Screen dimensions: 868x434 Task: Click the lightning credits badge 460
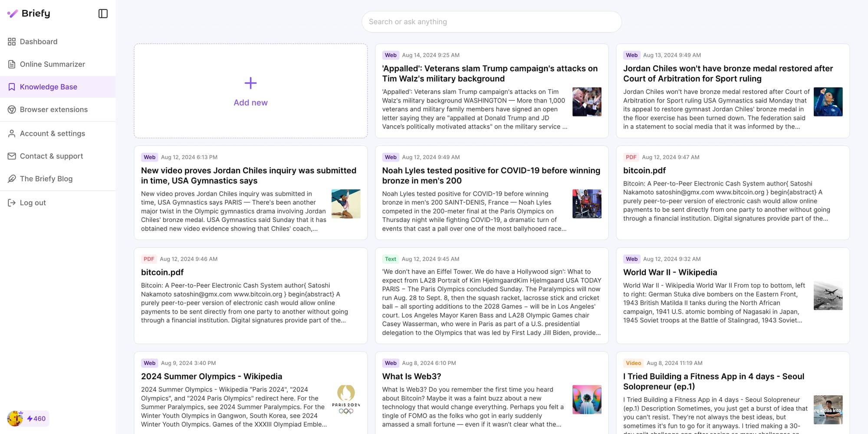pos(36,418)
